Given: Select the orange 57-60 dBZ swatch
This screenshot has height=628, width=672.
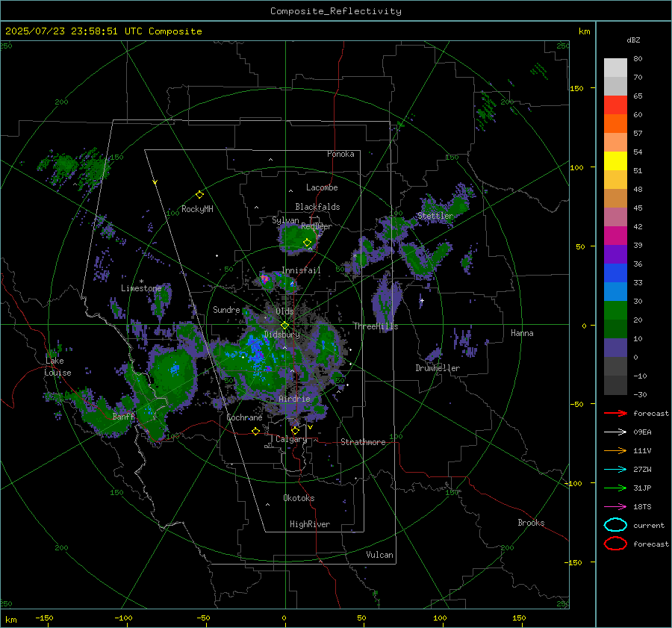Looking at the screenshot, I should [615, 124].
